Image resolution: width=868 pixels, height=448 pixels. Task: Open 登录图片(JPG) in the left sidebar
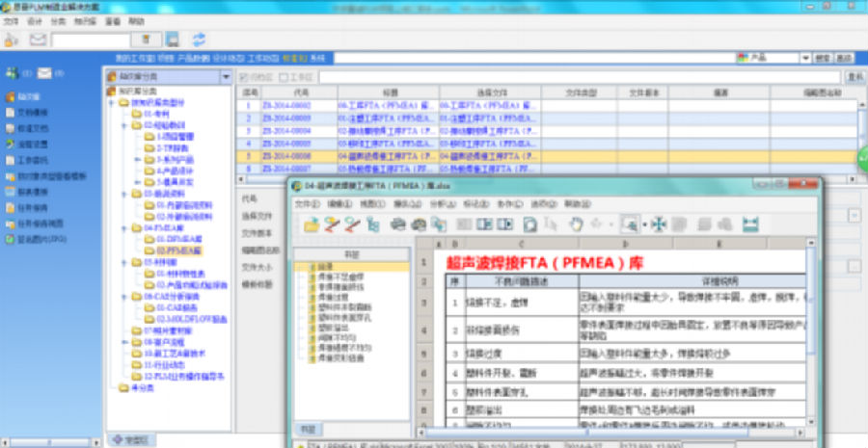pos(42,240)
